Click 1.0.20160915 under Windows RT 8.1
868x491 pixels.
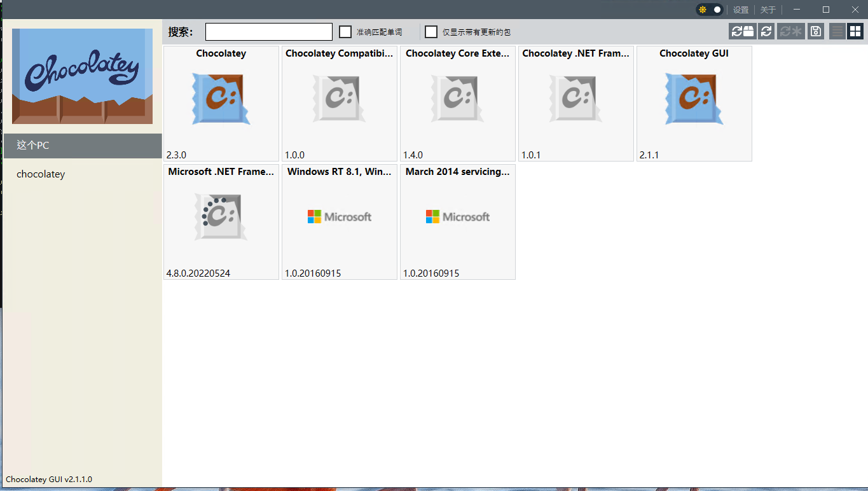click(313, 273)
